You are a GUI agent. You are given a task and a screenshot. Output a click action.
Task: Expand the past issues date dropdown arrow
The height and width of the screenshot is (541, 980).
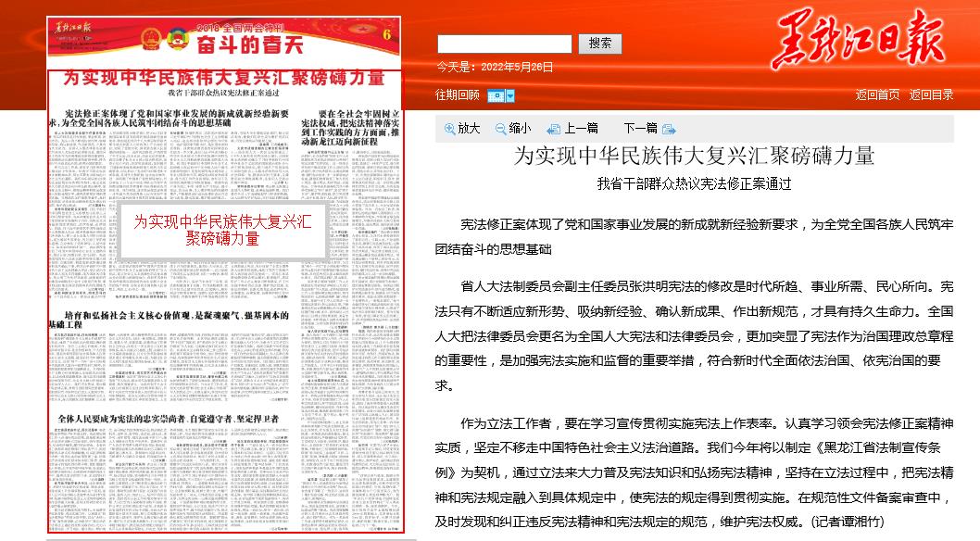[509, 95]
